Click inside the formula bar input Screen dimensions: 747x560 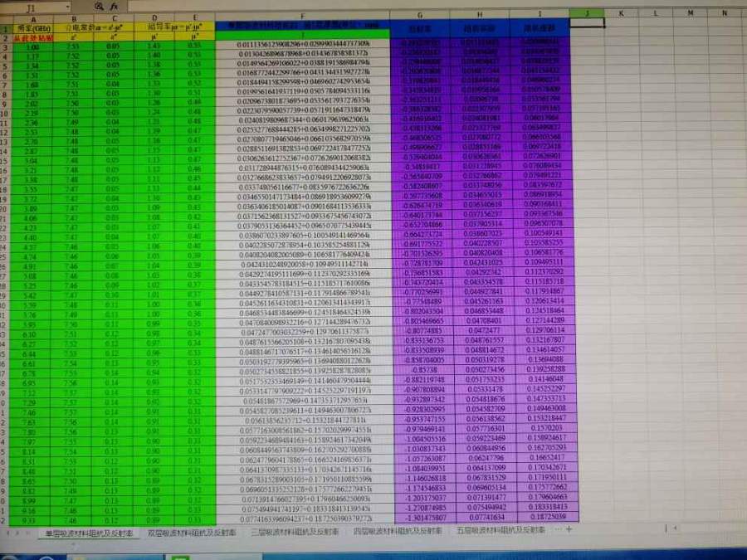coord(436,6)
